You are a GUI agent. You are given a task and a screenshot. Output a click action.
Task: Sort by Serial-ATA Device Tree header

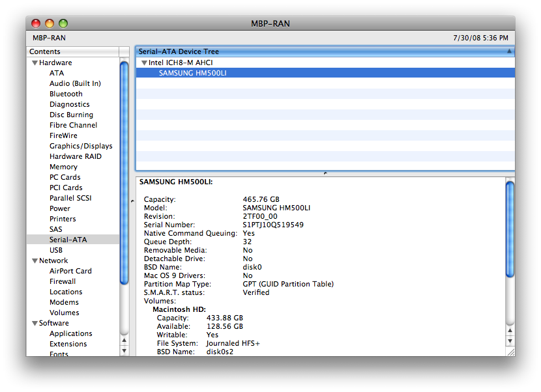pyautogui.click(x=325, y=51)
